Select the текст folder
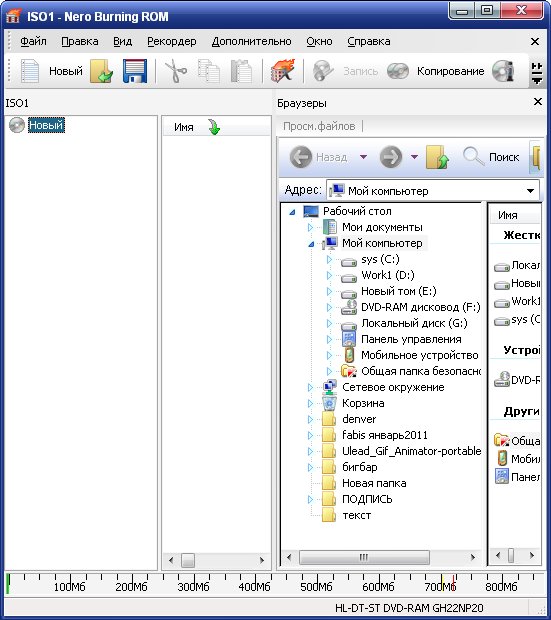The image size is (551, 620). [x=356, y=515]
